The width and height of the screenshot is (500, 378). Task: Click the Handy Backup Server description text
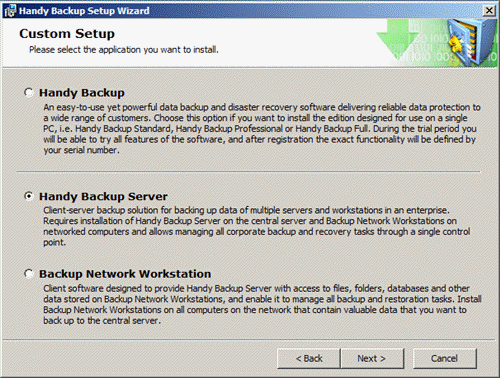pyautogui.click(x=257, y=226)
